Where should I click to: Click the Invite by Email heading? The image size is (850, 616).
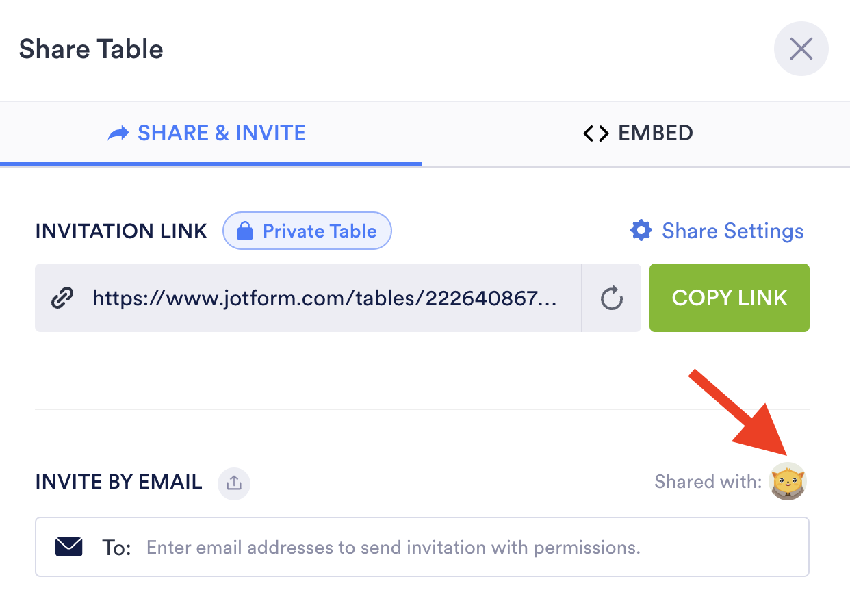(x=119, y=482)
